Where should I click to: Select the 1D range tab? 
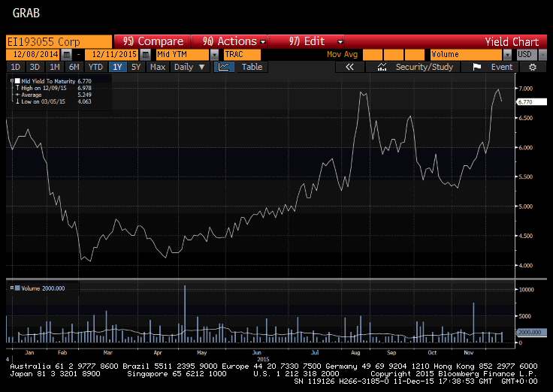tap(15, 67)
